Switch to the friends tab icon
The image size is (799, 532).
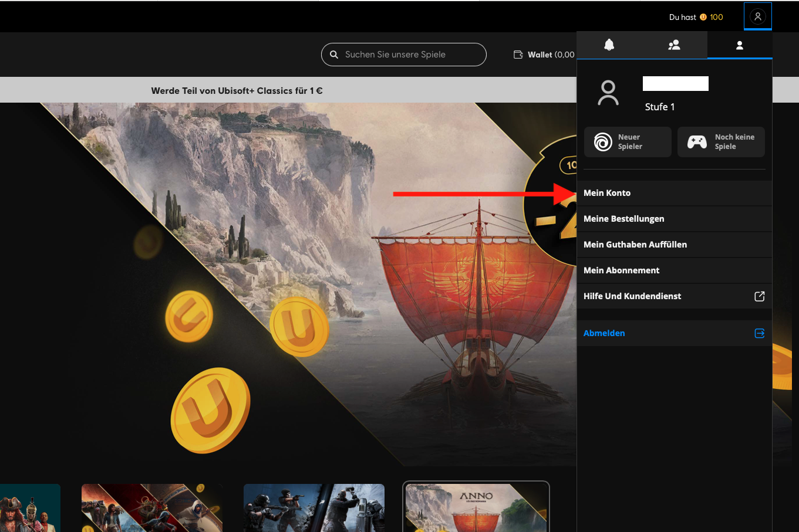[674, 45]
